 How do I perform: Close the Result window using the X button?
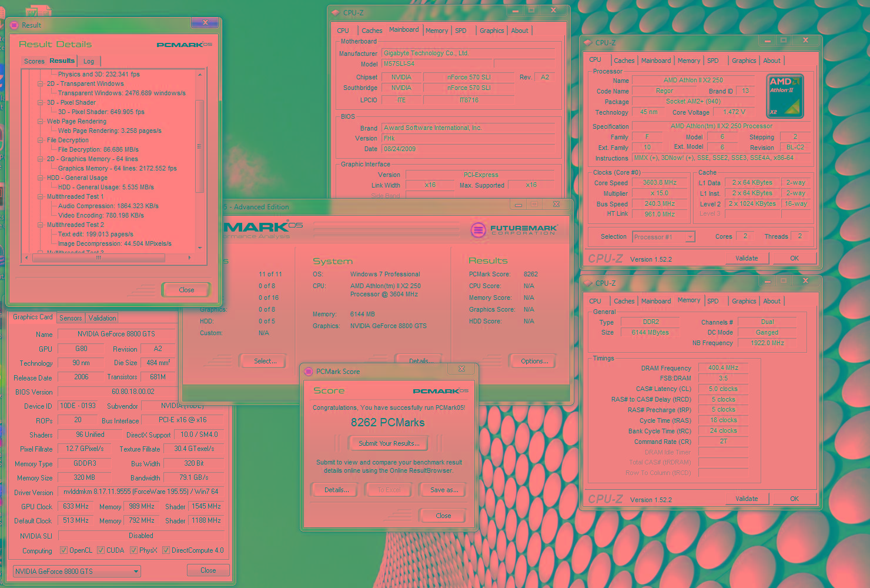(x=205, y=22)
